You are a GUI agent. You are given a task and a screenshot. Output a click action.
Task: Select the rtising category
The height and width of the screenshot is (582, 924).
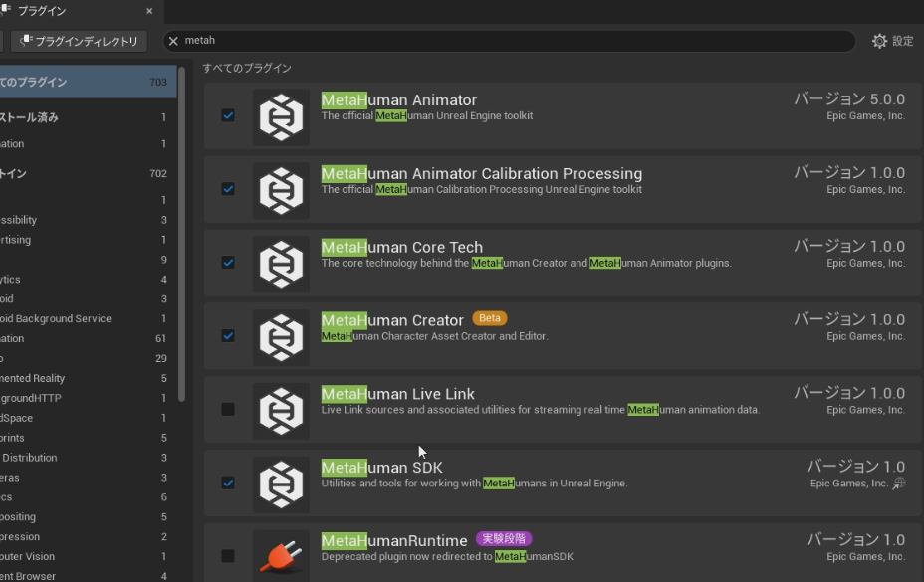(x=89, y=240)
